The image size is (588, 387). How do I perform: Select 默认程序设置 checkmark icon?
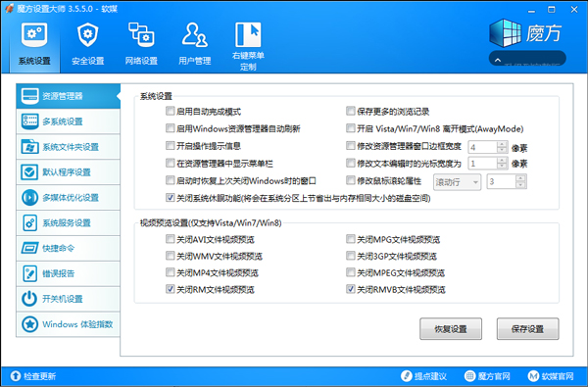(x=29, y=172)
